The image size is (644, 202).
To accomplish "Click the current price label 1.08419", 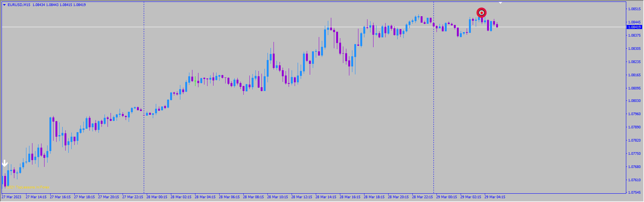I will [634, 27].
